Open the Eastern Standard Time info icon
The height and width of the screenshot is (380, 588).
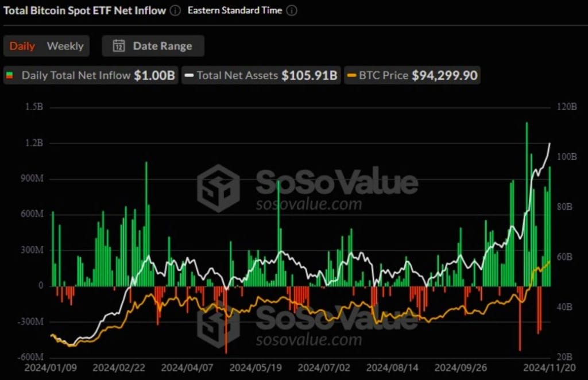[x=291, y=10]
